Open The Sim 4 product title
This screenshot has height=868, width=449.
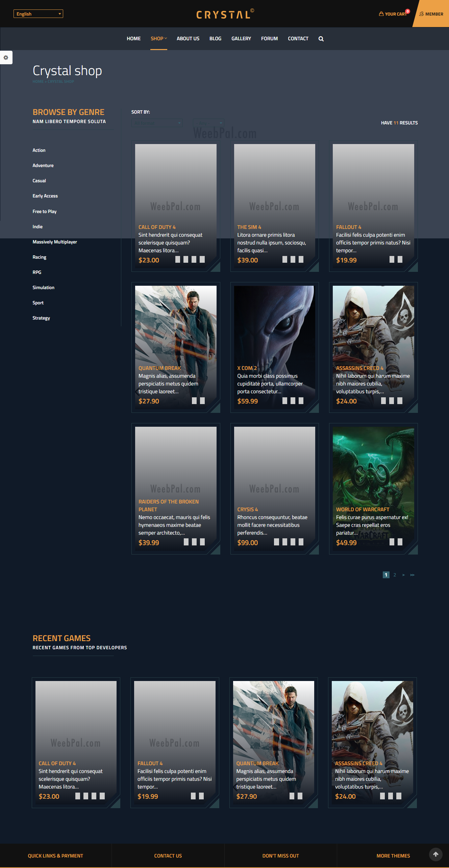point(249,227)
